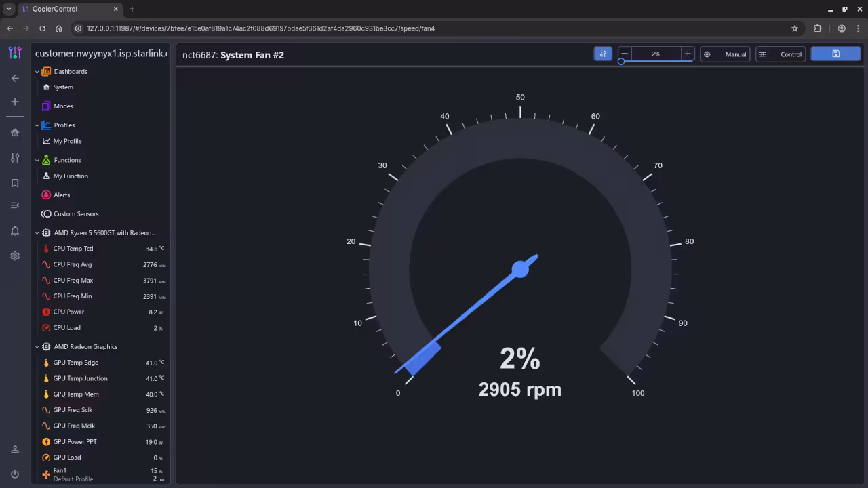Open Alerts using the bell icon
This screenshot has height=488, width=868.
pyautogui.click(x=15, y=230)
